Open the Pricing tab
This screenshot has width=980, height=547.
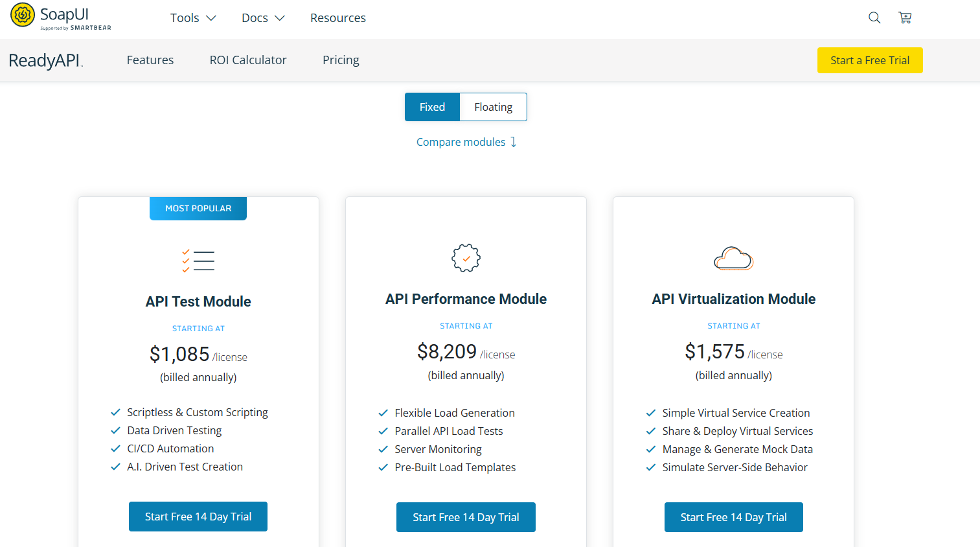click(x=341, y=60)
